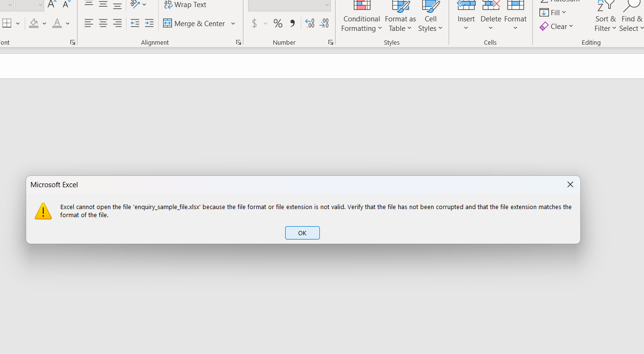Close the Microsoft Excel error dialog

[570, 184]
